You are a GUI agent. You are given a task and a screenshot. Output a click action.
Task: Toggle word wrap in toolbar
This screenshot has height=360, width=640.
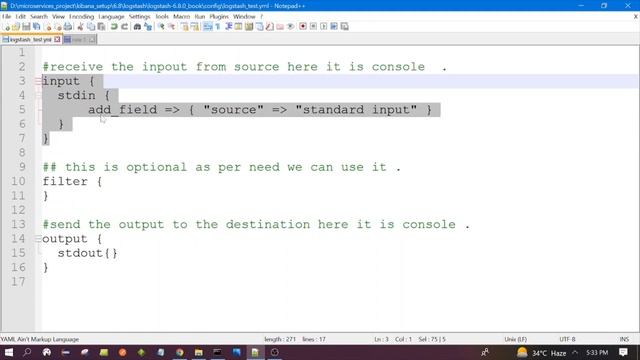[x=207, y=27]
